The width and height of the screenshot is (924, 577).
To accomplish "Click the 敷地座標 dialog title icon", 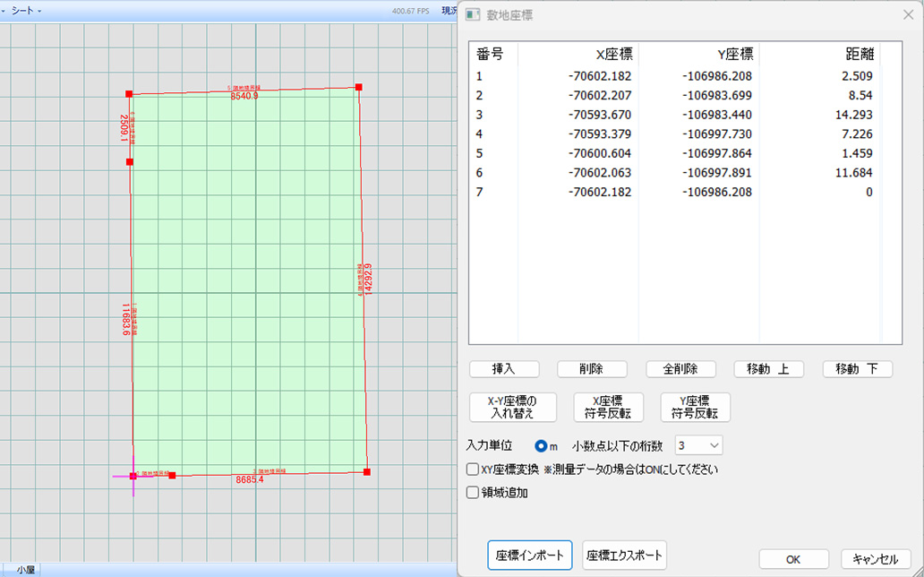I will 473,14.
